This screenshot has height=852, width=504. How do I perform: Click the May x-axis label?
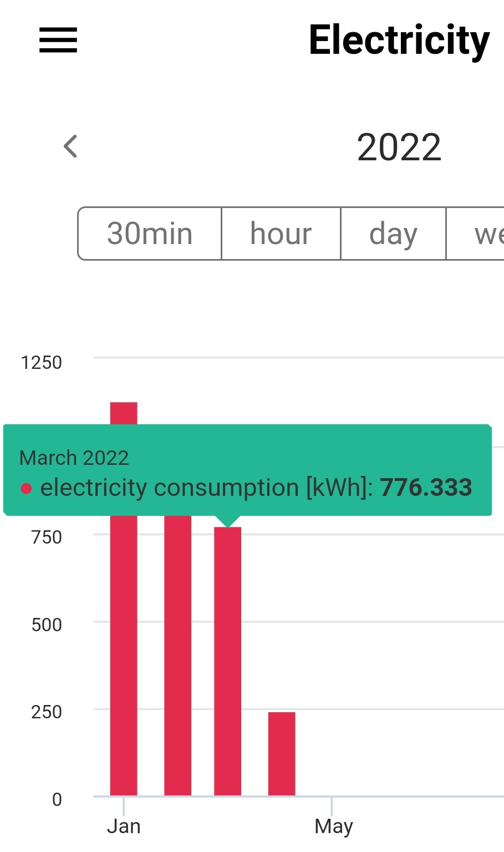(334, 826)
